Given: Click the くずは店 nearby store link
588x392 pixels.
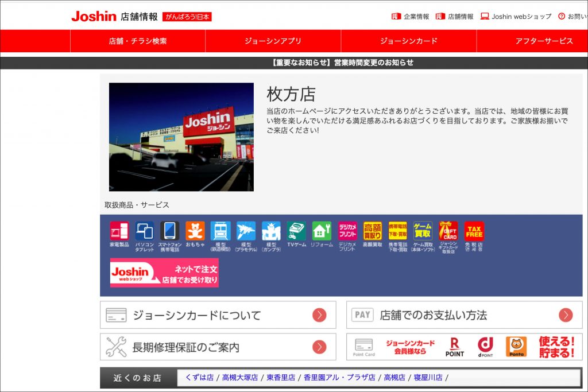Looking at the screenshot, I should coord(199,378).
